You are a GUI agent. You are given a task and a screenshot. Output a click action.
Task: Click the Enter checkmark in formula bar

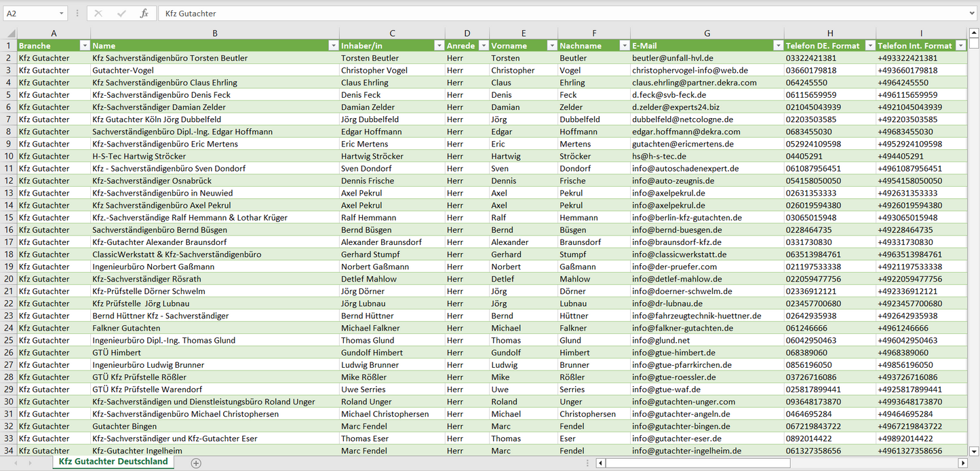[x=121, y=14]
